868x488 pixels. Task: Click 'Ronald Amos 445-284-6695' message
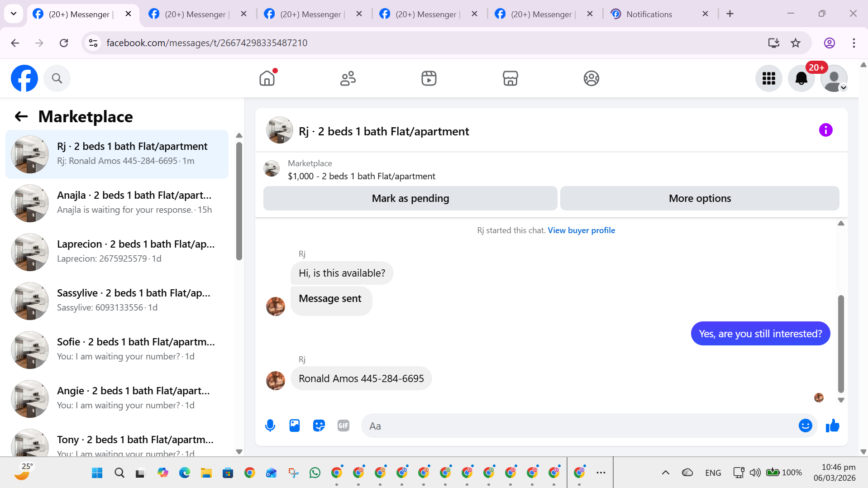pyautogui.click(x=361, y=378)
